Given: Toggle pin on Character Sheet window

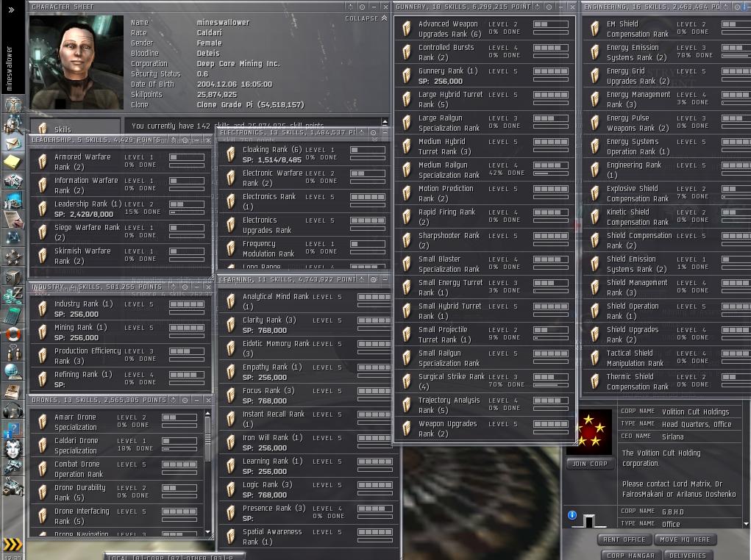Looking at the screenshot, I should pyautogui.click(x=351, y=7).
